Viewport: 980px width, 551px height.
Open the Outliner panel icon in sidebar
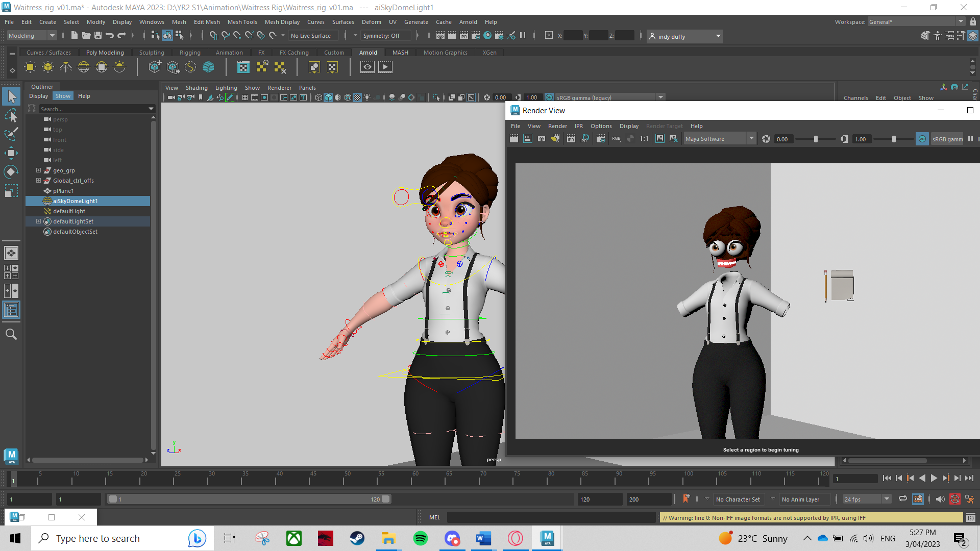click(x=11, y=310)
